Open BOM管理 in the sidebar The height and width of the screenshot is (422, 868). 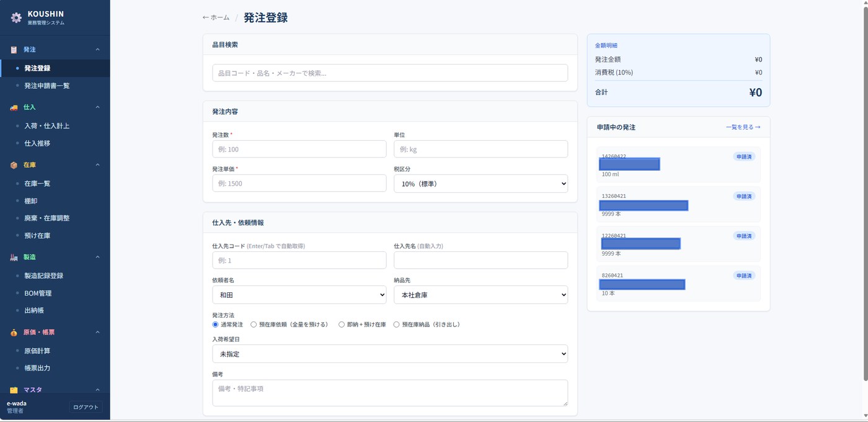pyautogui.click(x=55, y=293)
